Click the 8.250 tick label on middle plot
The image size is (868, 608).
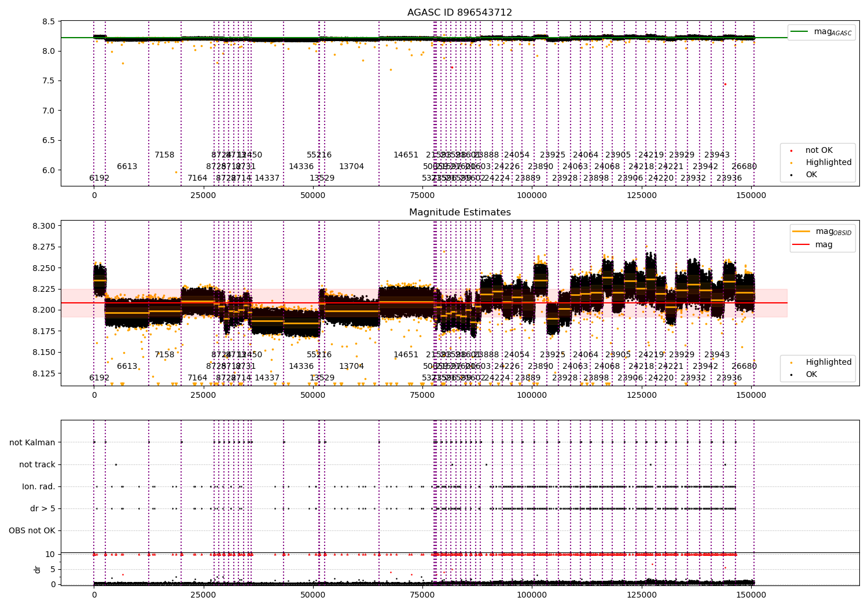point(44,269)
